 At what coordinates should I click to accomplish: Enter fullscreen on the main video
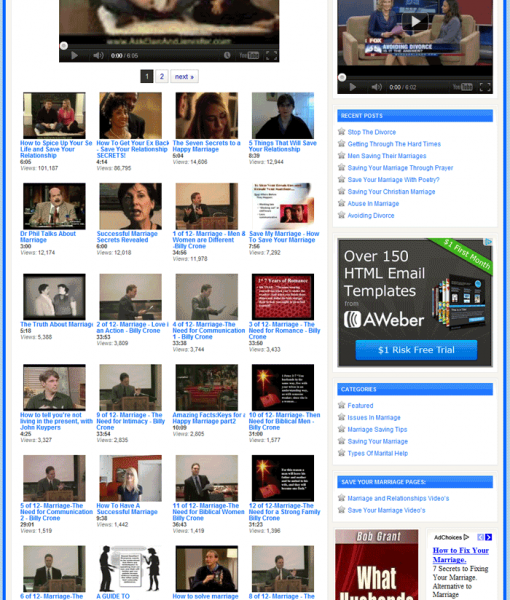pos(271,55)
